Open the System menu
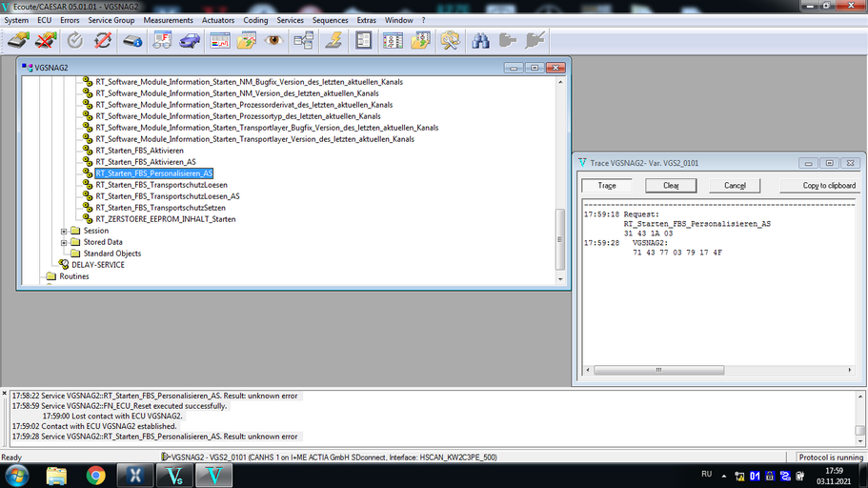Screen dimensions: 868x488 [x=16, y=20]
